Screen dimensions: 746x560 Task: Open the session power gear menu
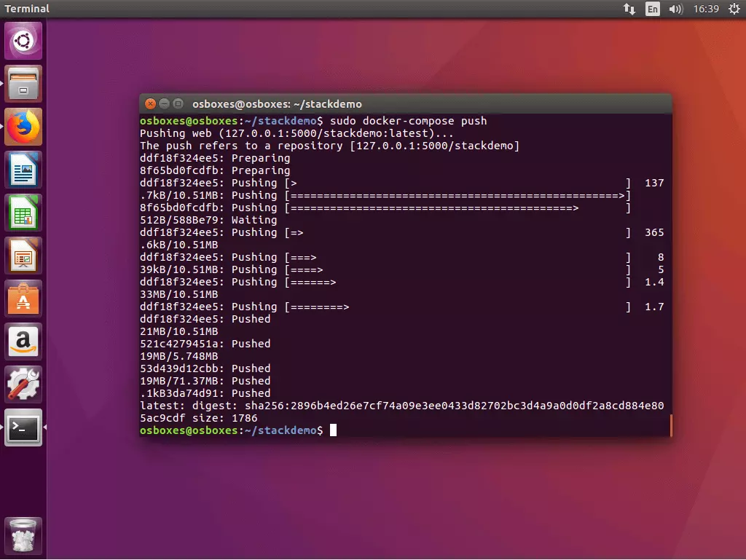[734, 9]
